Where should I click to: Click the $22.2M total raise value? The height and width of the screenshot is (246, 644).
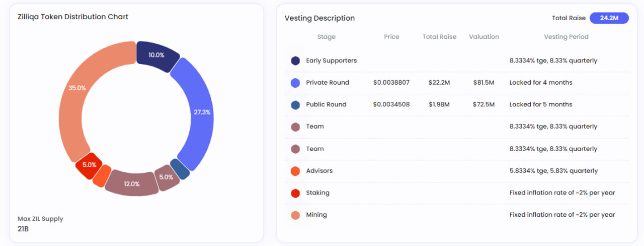click(439, 83)
